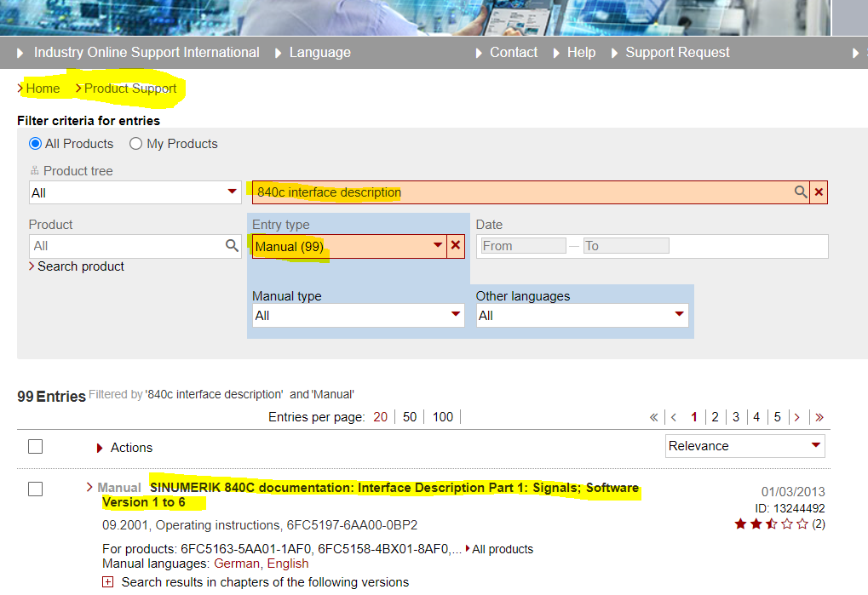Clear the '840c interface description' search text
The height and width of the screenshot is (595, 868).
click(819, 192)
